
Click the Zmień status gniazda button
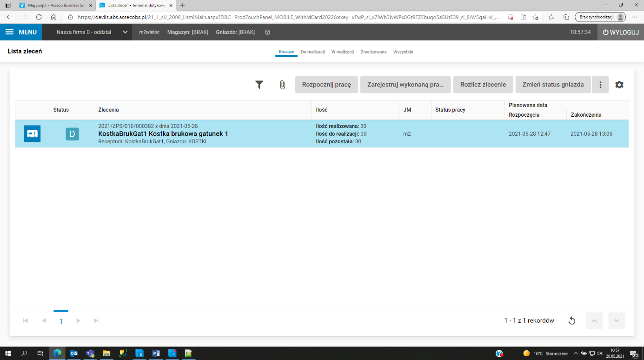(x=553, y=85)
